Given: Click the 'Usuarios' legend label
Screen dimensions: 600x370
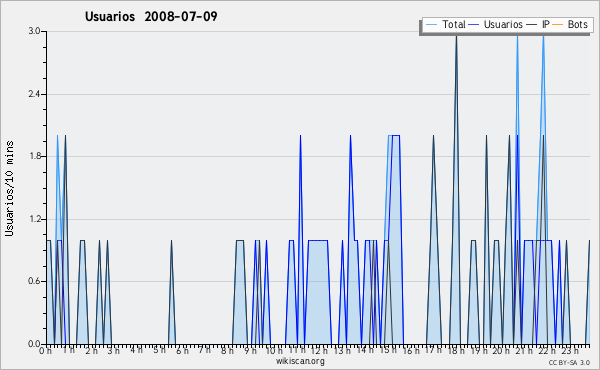Looking at the screenshot, I should coord(503,24).
